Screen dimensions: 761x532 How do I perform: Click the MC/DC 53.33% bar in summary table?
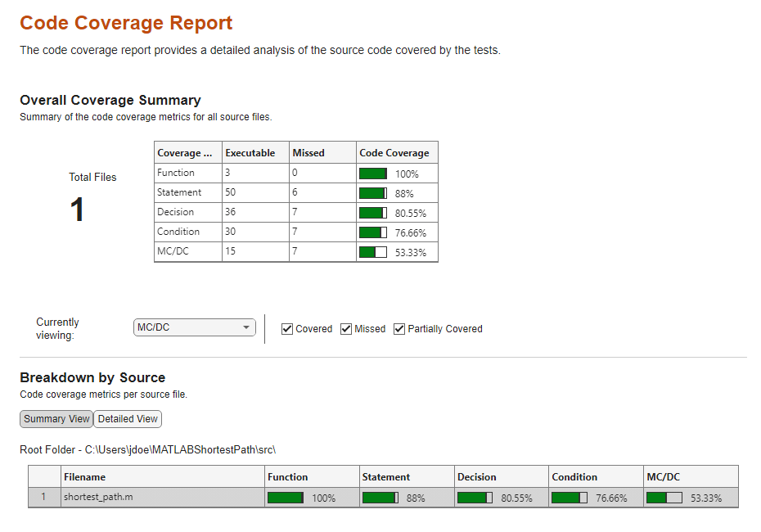pyautogui.click(x=373, y=252)
